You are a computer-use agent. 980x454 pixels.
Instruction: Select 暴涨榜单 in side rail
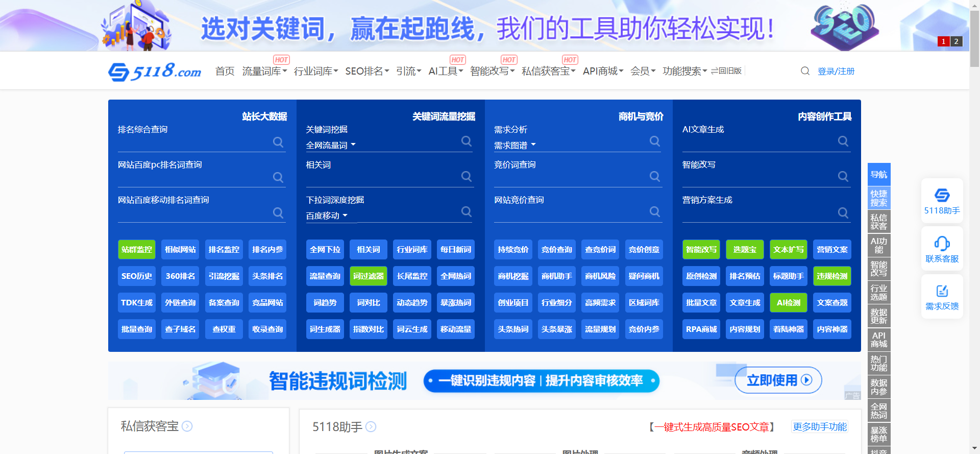point(879,434)
